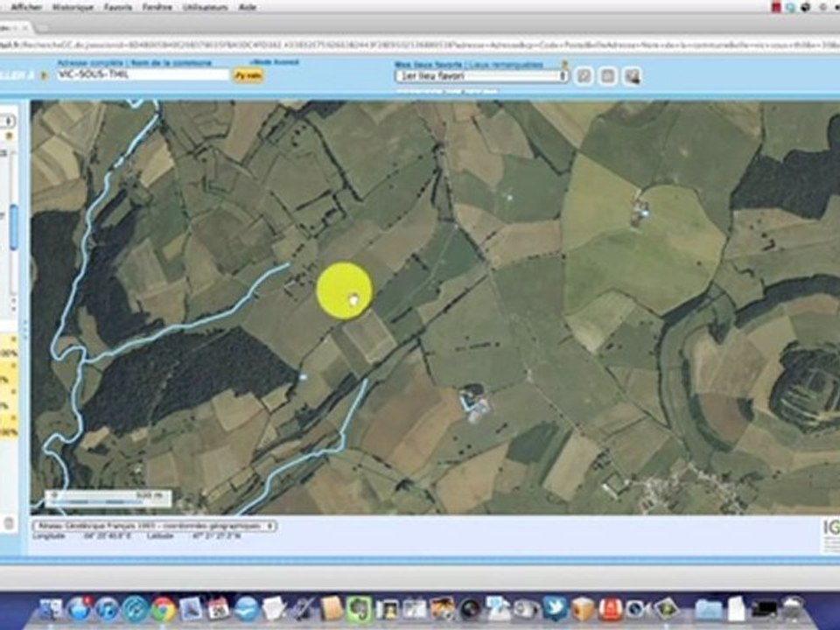Screen dimensions: 840x630
Task: Click the blue vertical scrollbar in the left panel
Action: tap(13, 227)
